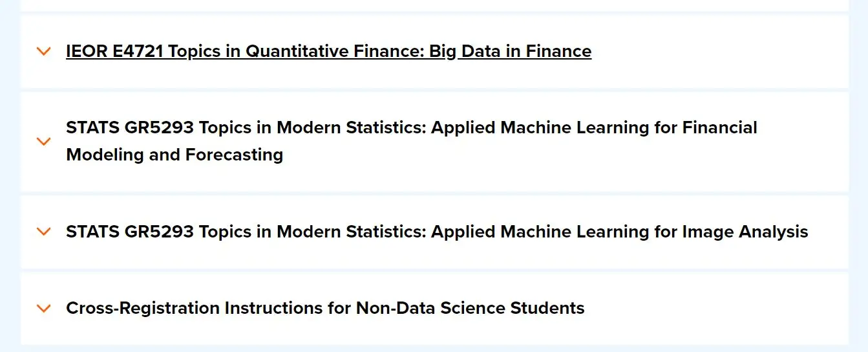
Task: Open Cross-Registration Instructions for Non-Data Science Students
Action: tap(325, 308)
